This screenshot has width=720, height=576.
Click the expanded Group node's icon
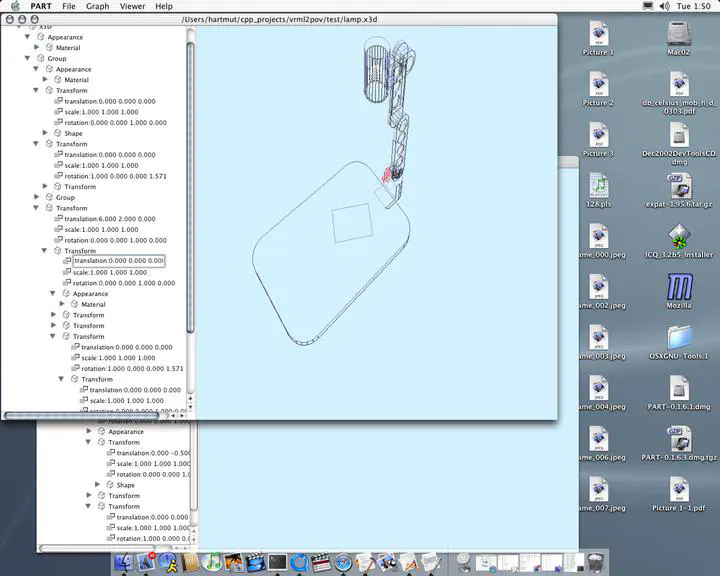pos(41,58)
